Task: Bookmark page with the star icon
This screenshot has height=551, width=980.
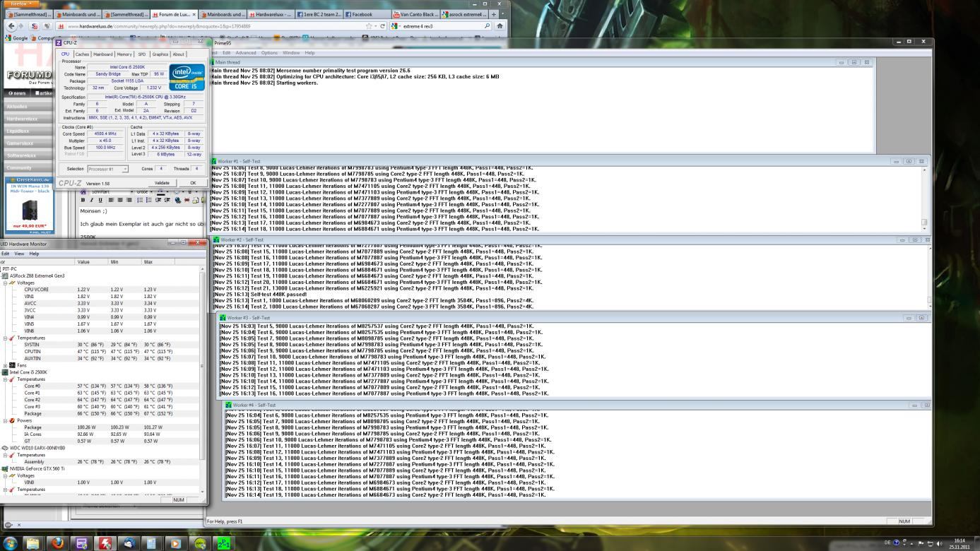Action: click(369, 26)
